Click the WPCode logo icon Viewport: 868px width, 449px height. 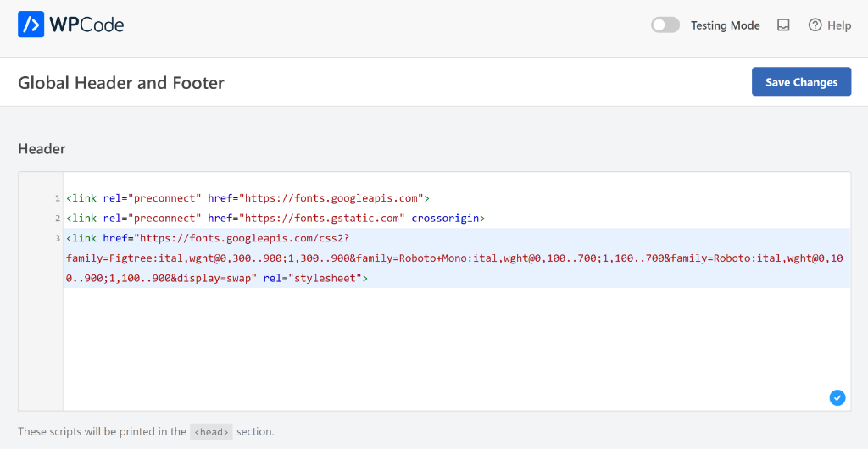click(31, 25)
